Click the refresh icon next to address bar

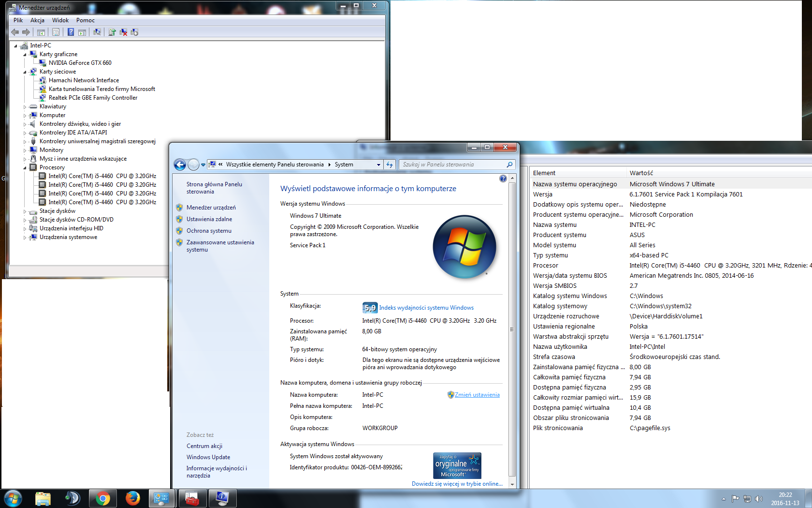coord(390,164)
